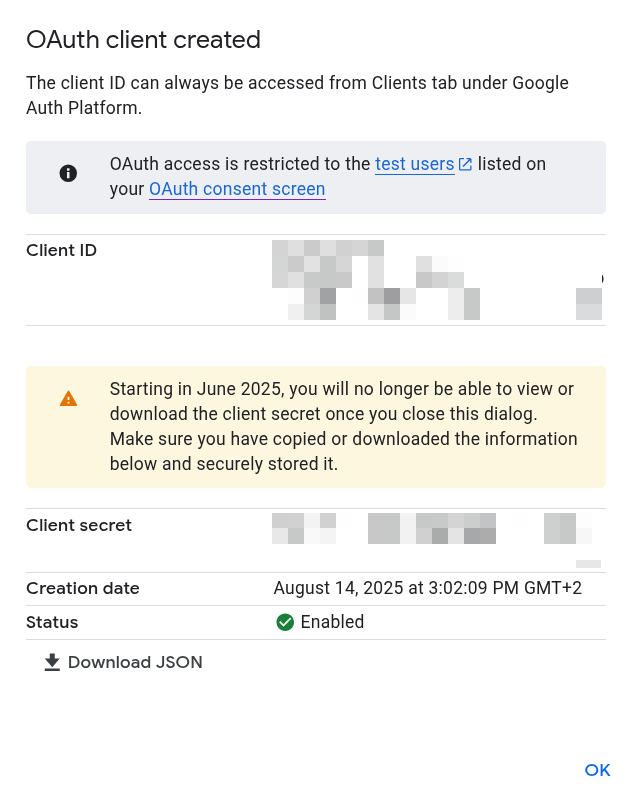Click the June 2025 warning message text

(343, 426)
